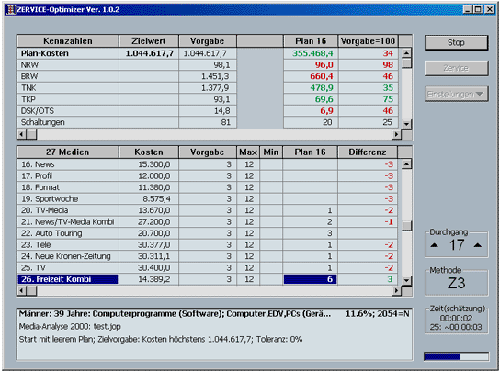Viewport: 500px width, 372px height.
Task: Click the Media-Analyse 2000: test.jop line
Action: 70,327
